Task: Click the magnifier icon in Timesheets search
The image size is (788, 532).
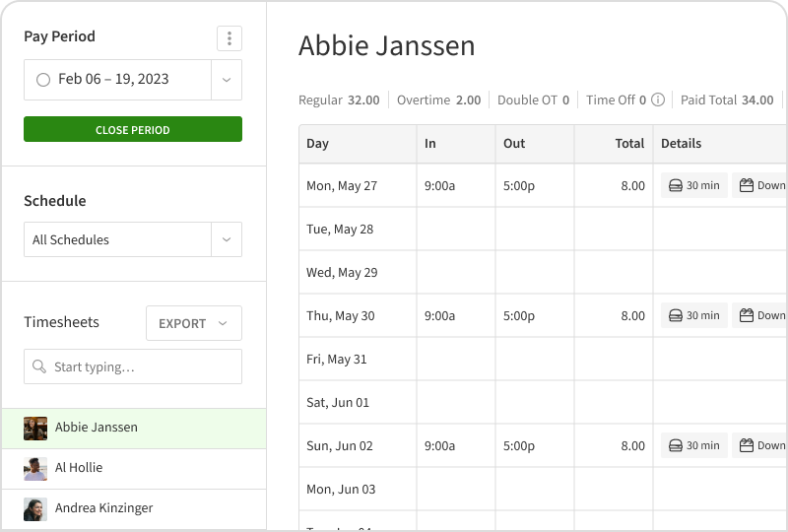Action: [39, 366]
